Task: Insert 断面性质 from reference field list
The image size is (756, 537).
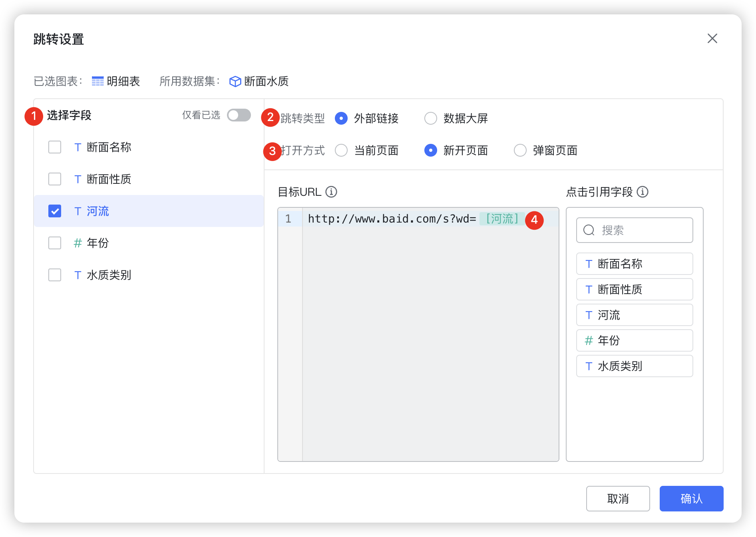Action: pyautogui.click(x=635, y=289)
